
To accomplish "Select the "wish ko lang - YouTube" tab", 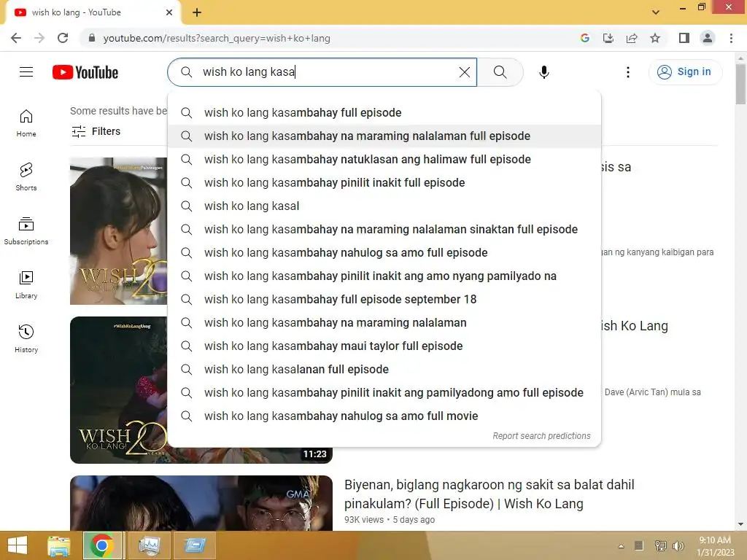I will point(92,12).
